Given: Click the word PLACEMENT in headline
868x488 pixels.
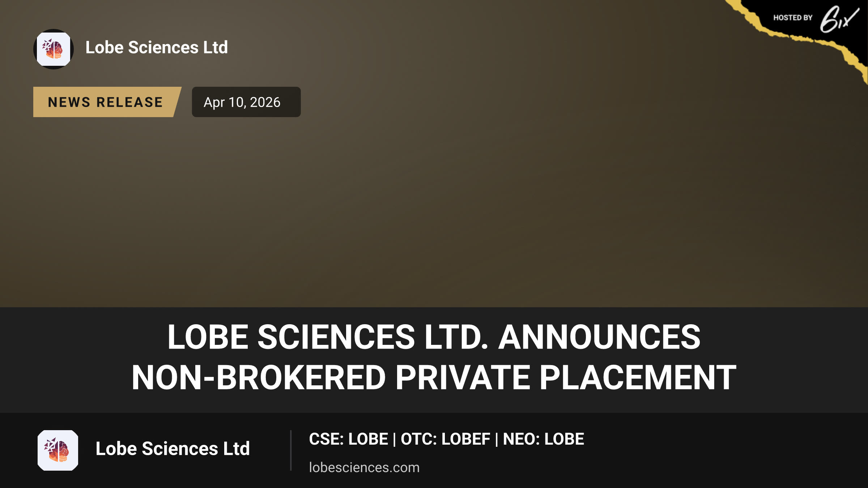Looking at the screenshot, I should tap(638, 378).
